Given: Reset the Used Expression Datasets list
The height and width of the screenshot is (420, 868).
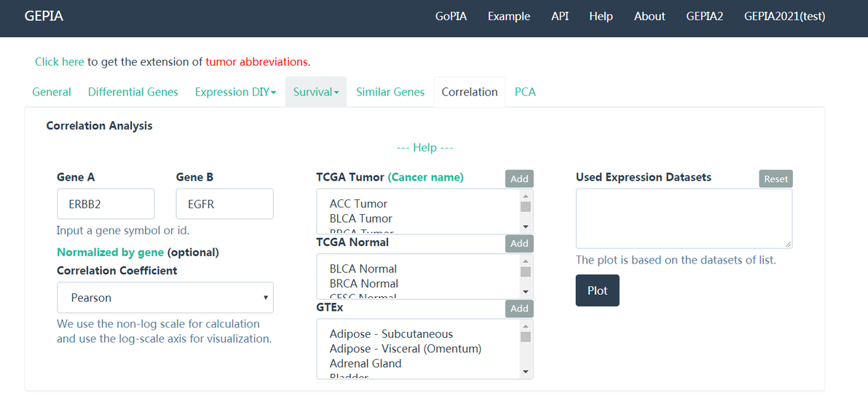Looking at the screenshot, I should (x=776, y=179).
